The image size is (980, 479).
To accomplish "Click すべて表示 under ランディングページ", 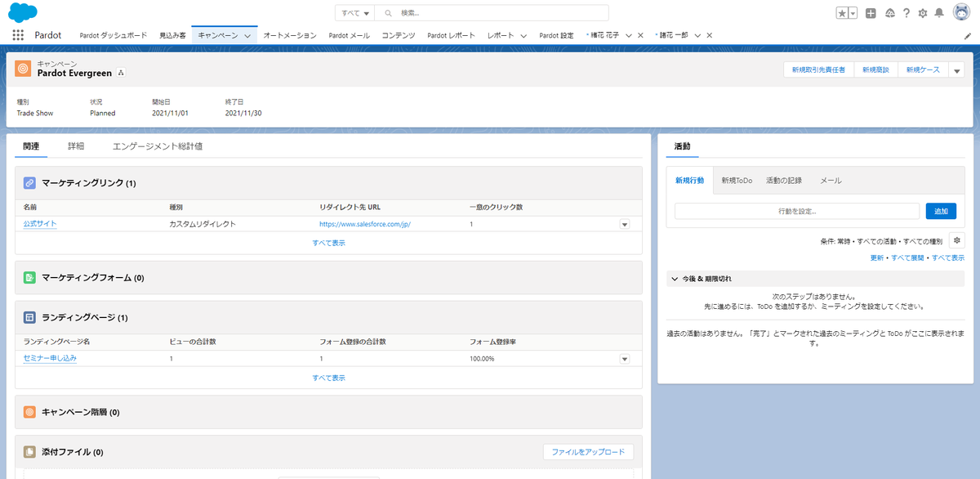I will 328,378.
